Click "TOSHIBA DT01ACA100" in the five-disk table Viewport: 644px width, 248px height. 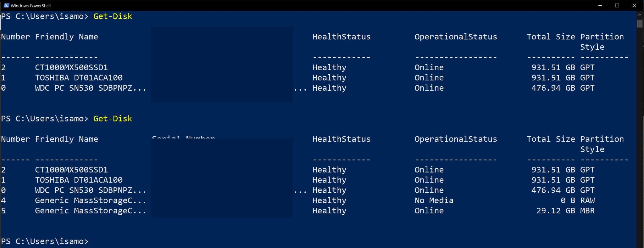point(79,180)
